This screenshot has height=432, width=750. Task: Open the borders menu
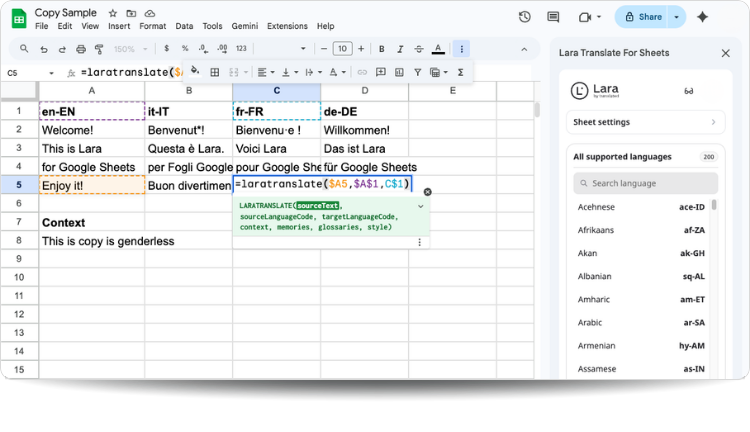point(215,72)
